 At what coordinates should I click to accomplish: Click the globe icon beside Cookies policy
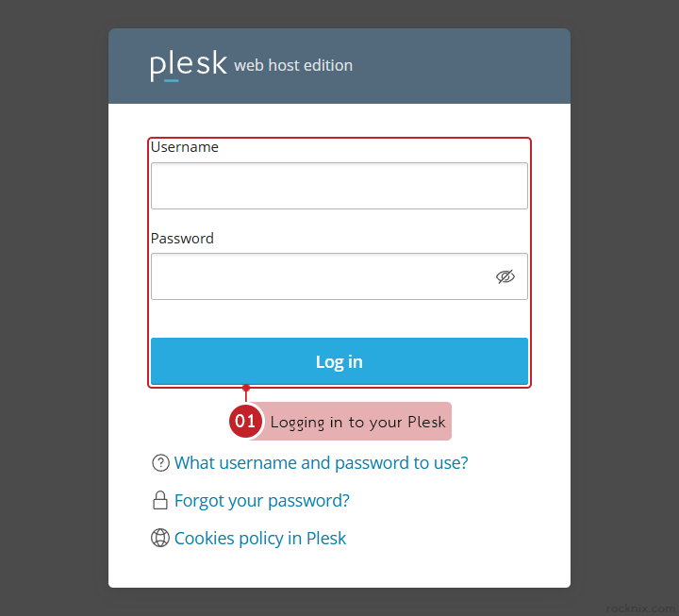[x=160, y=539]
